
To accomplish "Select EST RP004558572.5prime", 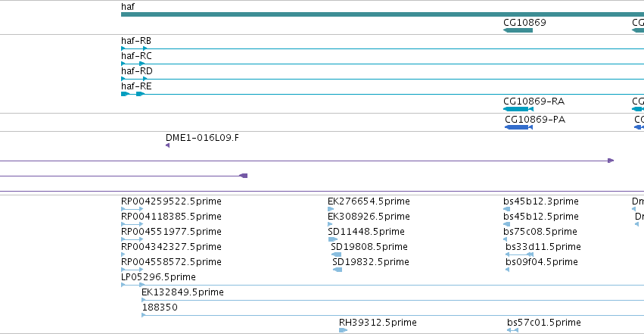I will (171, 262).
